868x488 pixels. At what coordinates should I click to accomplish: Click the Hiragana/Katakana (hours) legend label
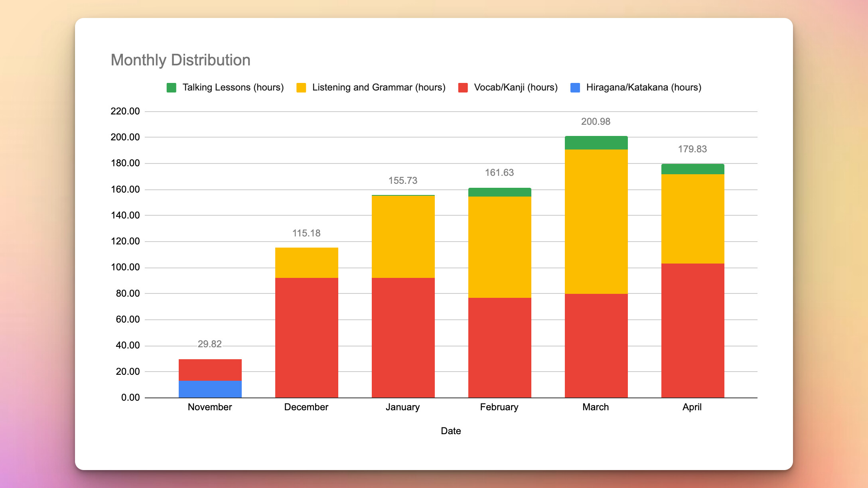click(x=643, y=87)
